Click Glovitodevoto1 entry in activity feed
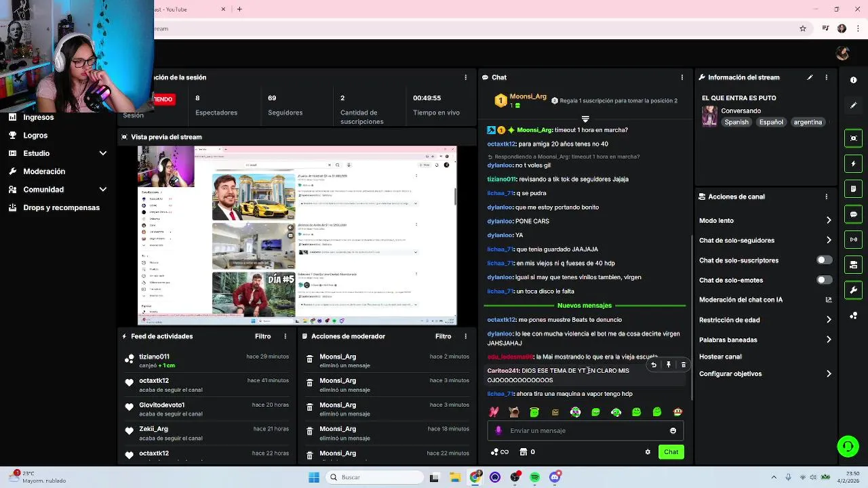Viewport: 868px width, 488px height. [x=161, y=405]
